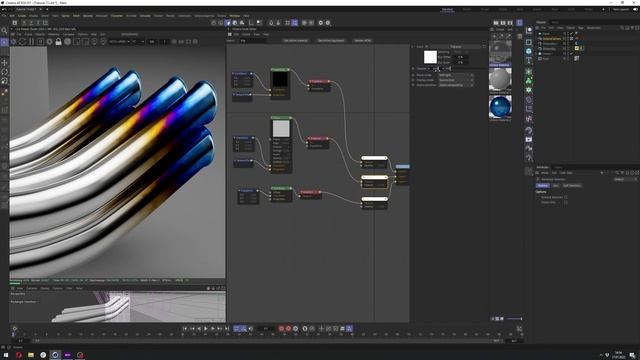Click first clapperboard render icon in top toolbar
Viewport: 640px width, 360px height.
tap(496, 23)
